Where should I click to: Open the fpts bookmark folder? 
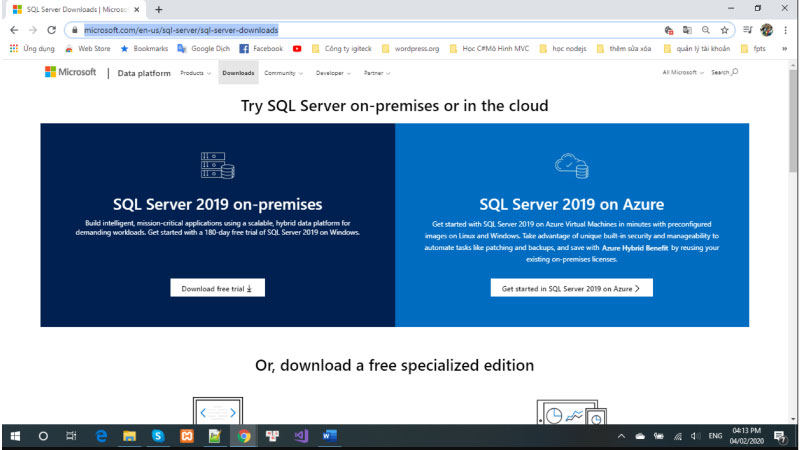click(x=754, y=48)
